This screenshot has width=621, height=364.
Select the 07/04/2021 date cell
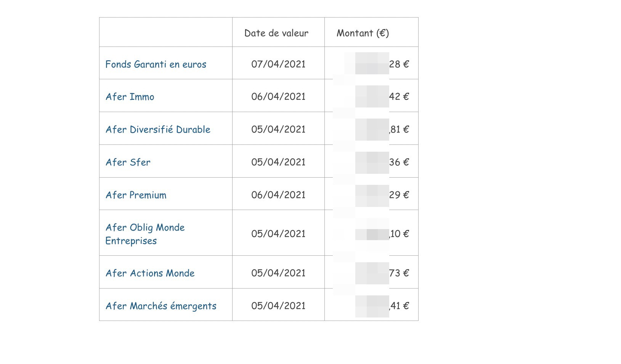pos(278,64)
